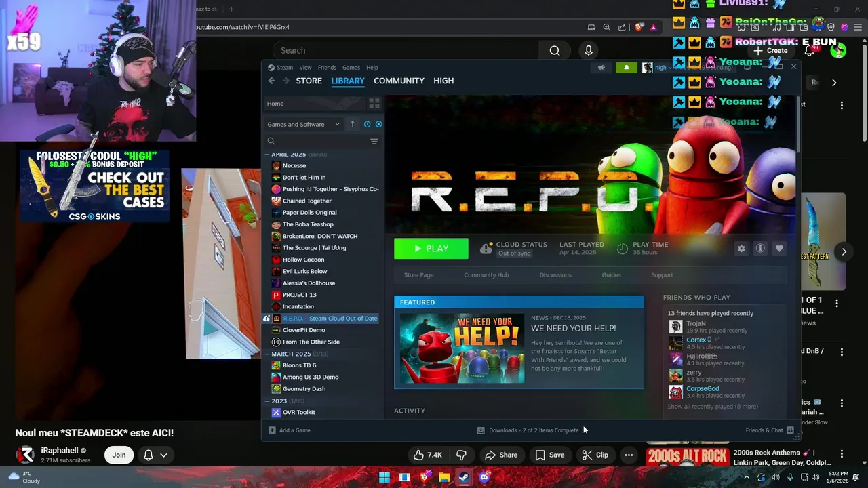Click the YouTube Share button
Screen dimensions: 868x488
(501, 455)
